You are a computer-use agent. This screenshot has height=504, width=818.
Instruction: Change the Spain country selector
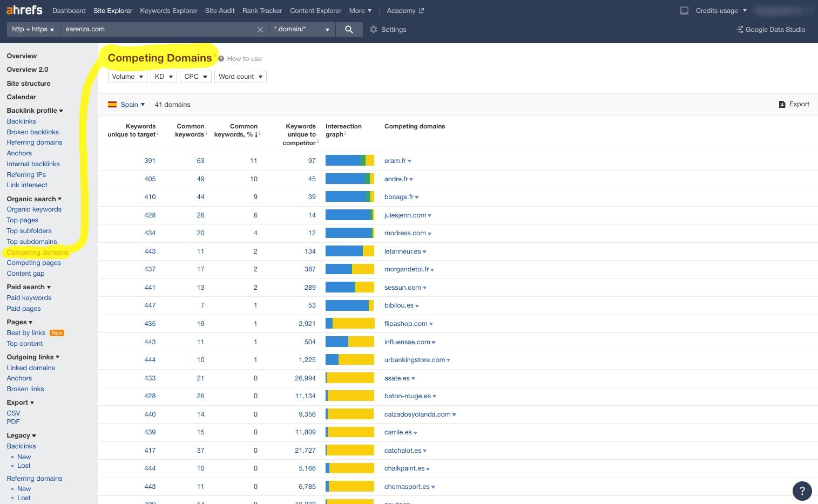point(132,105)
